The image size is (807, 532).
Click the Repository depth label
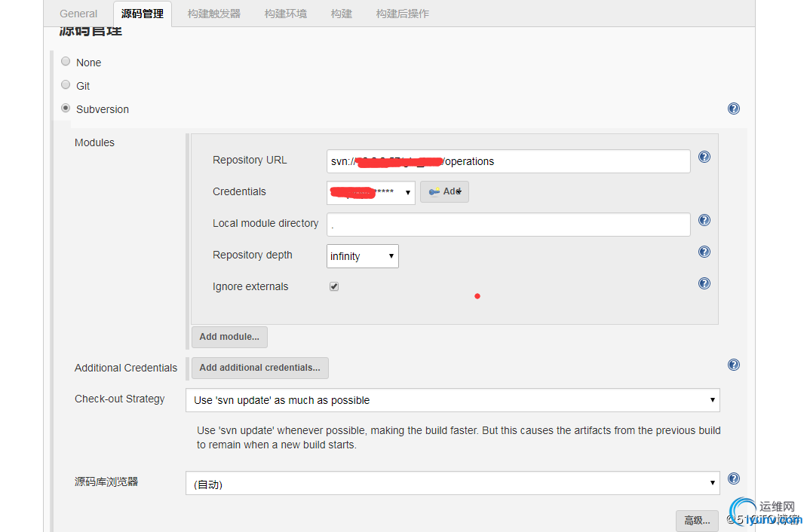252,255
